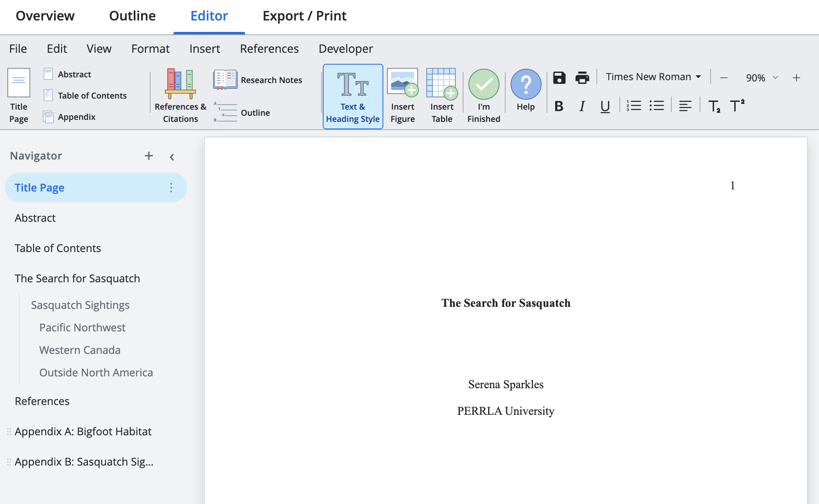Print the document with printer icon
This screenshot has width=819, height=504.
tap(582, 77)
